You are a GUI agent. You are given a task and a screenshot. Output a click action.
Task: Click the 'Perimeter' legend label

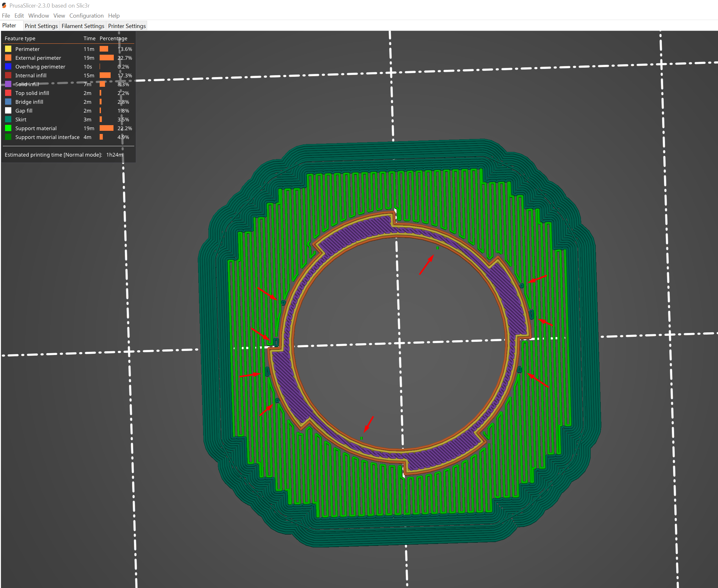27,49
